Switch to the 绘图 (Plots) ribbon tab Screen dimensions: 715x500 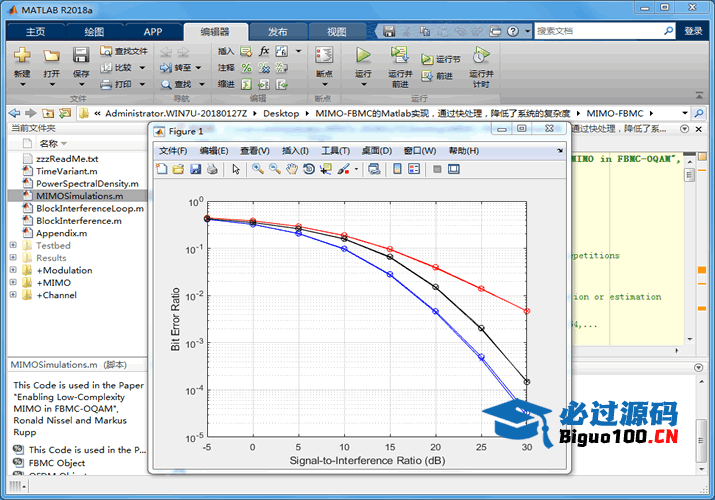click(94, 31)
